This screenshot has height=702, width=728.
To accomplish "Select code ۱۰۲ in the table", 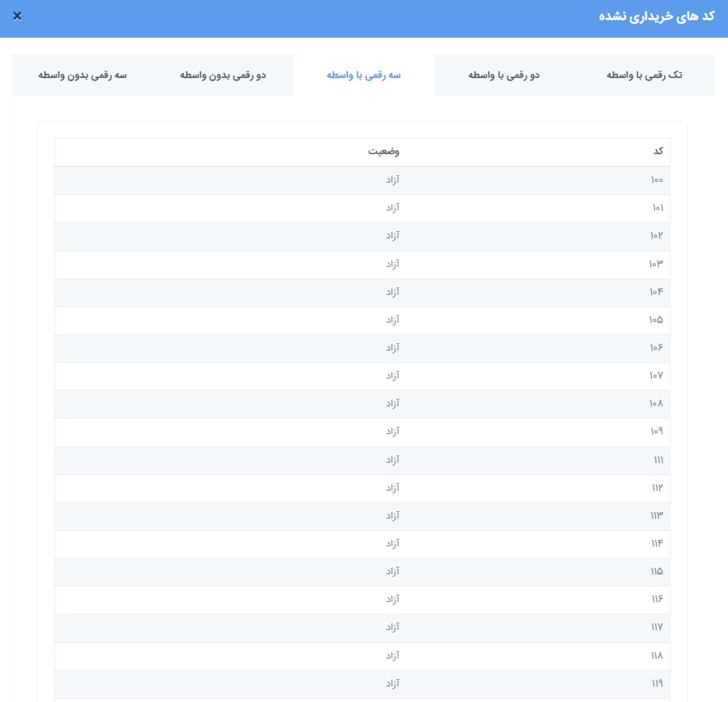I will [x=657, y=236].
